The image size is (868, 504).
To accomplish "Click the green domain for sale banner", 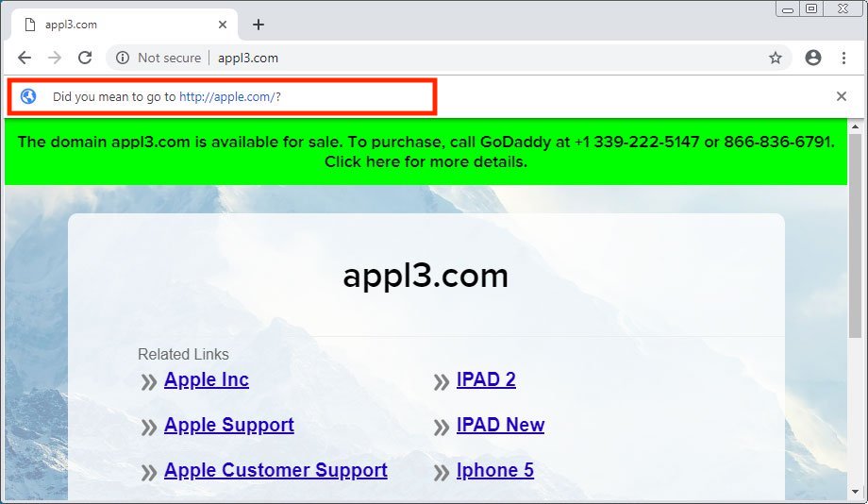I will pos(426,152).
